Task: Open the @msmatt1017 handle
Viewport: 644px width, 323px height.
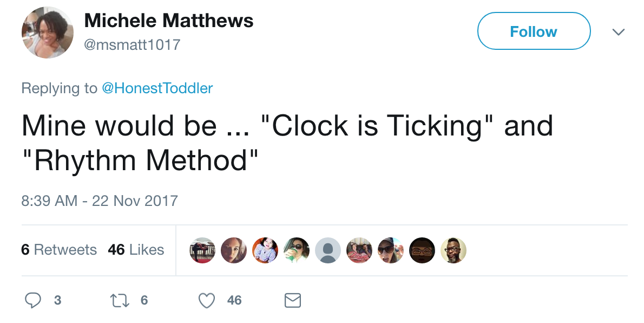Action: click(x=132, y=44)
